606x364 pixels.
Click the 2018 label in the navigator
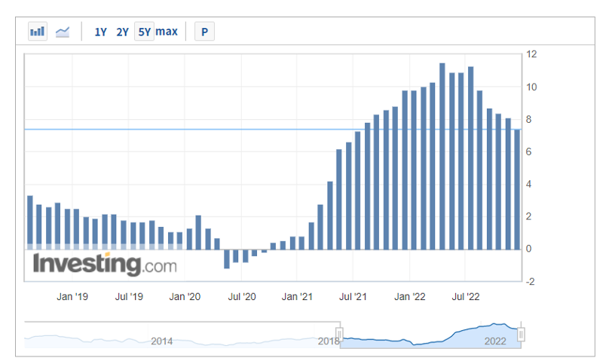pos(329,341)
